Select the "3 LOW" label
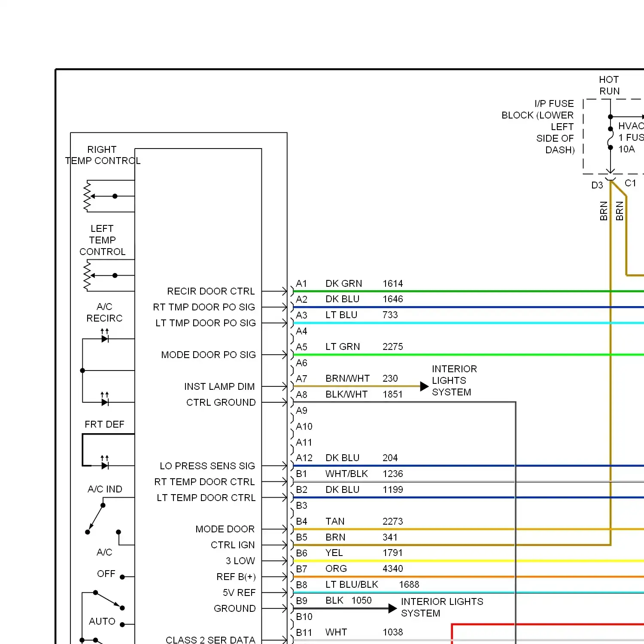The width and height of the screenshot is (644, 644). coord(240,561)
